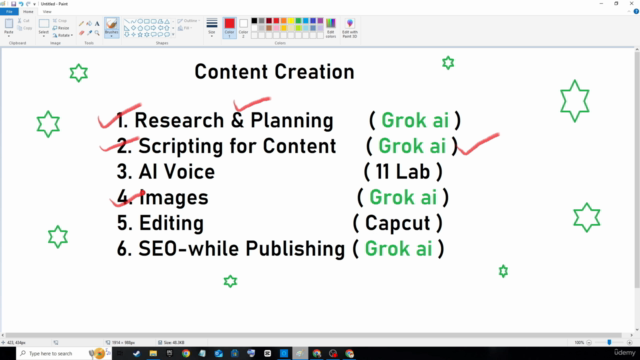This screenshot has width=640, height=360.
Task: Click the Resize button
Action: point(61,28)
